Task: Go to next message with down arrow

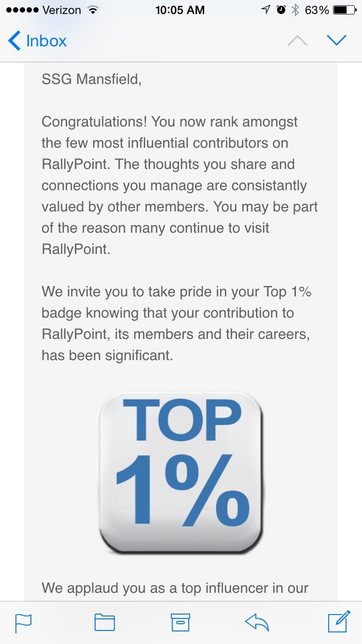Action: (x=336, y=41)
